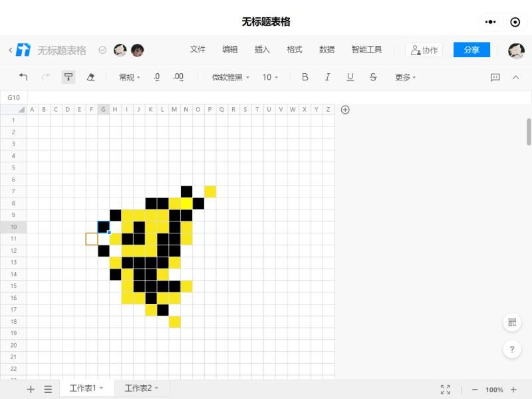Open the 数据 menu

click(x=327, y=49)
